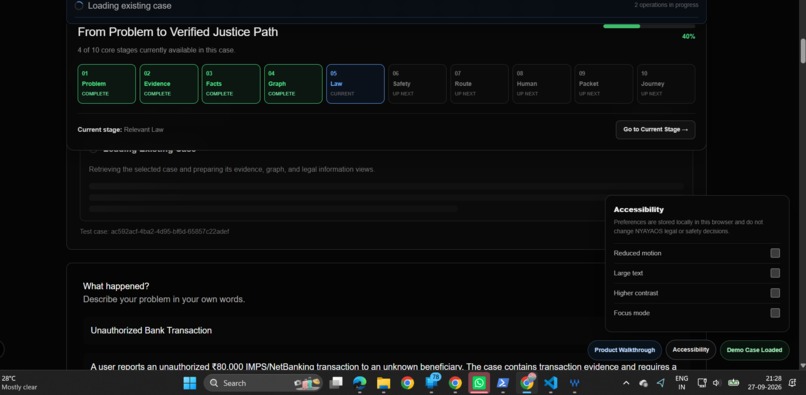Enable the Reduced motion checkbox
The width and height of the screenshot is (806, 395).
(x=775, y=253)
